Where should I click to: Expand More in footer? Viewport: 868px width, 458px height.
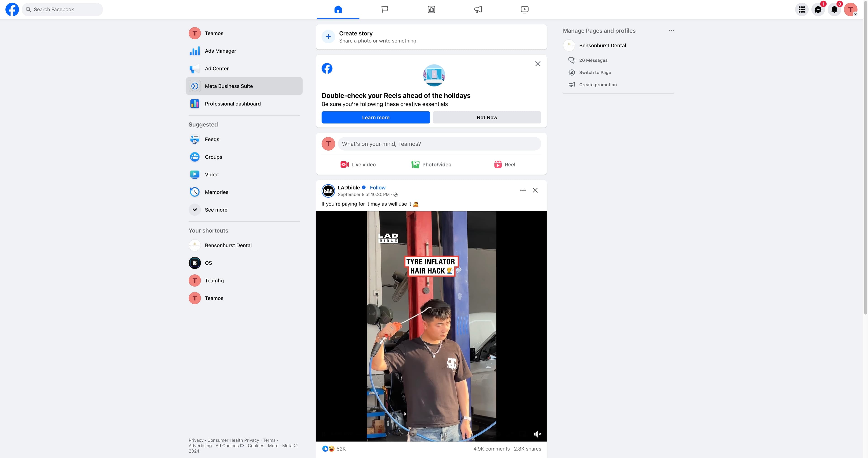(273, 446)
